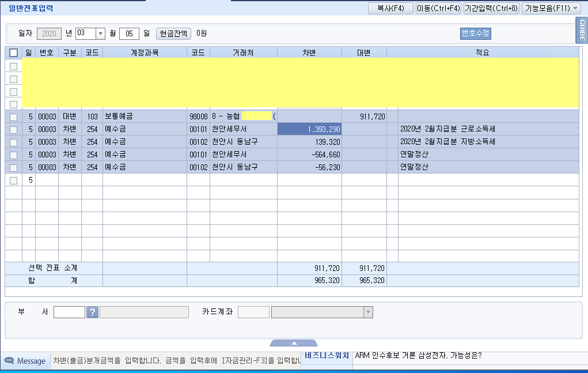Click the 이동(Ctrl+F4) button
The image size is (588, 373).
pyautogui.click(x=438, y=8)
